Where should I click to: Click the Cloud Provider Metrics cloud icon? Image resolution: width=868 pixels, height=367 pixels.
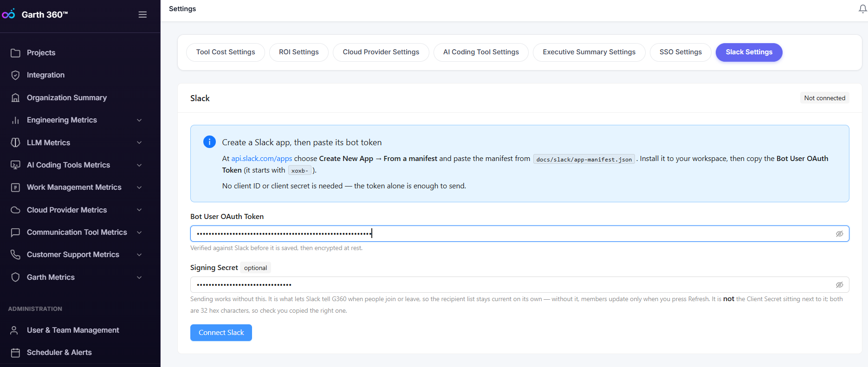(15, 210)
